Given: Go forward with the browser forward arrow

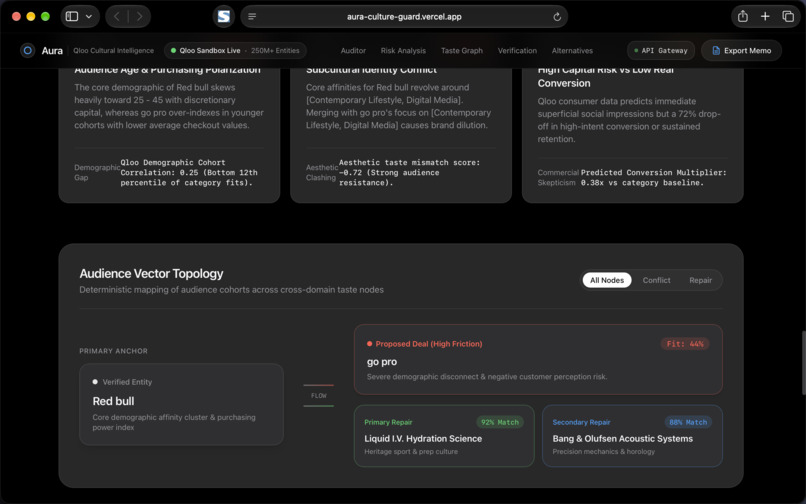Looking at the screenshot, I should [x=139, y=16].
